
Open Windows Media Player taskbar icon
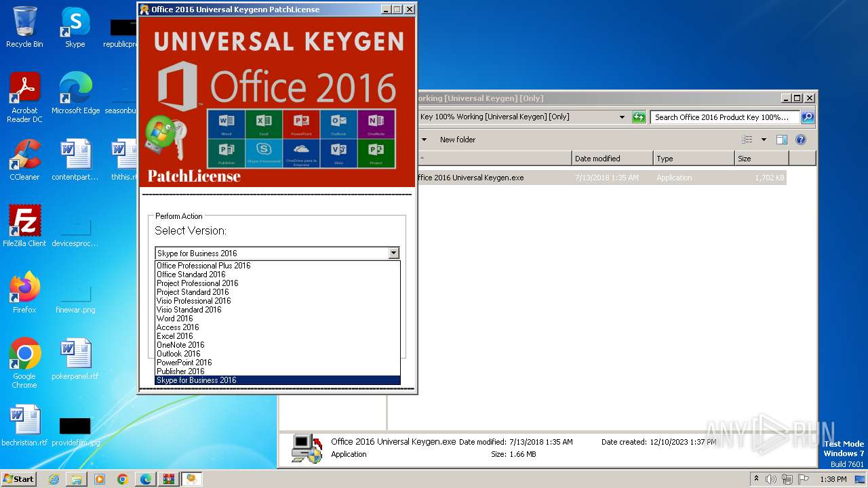tap(100, 479)
